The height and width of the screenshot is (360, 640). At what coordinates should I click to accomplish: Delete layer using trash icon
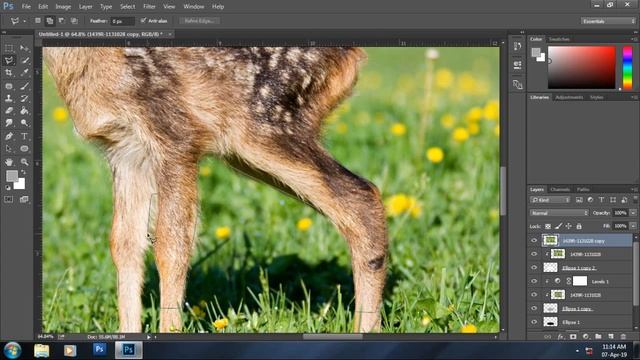click(x=623, y=337)
